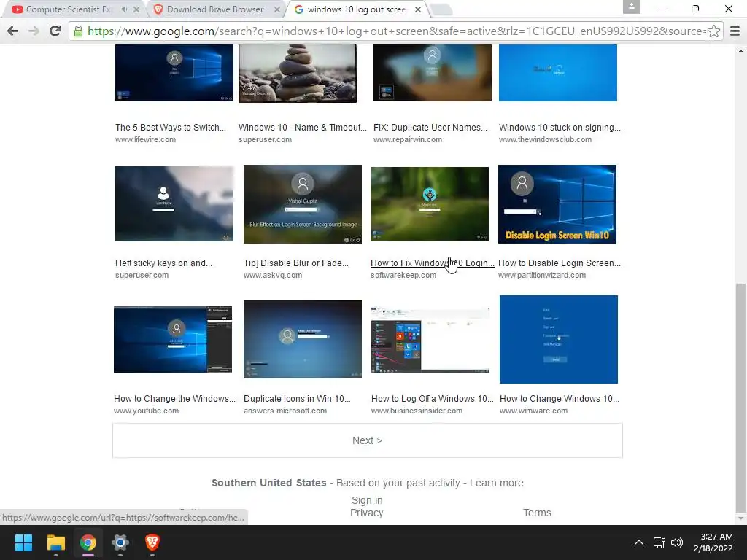Click the Chrome taskbar icon
The width and height of the screenshot is (747, 560).
pyautogui.click(x=88, y=542)
